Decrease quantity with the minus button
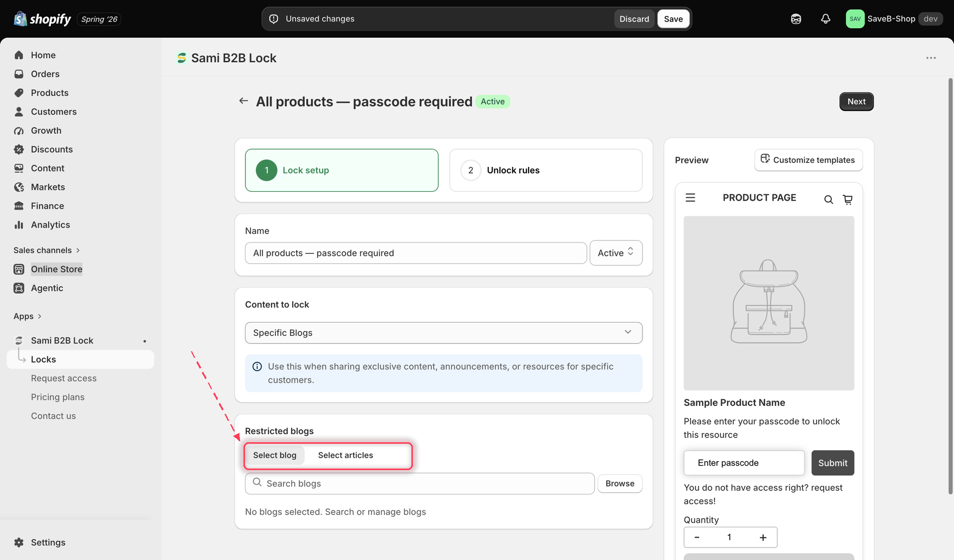Screen dimensions: 954x560 coord(697,538)
